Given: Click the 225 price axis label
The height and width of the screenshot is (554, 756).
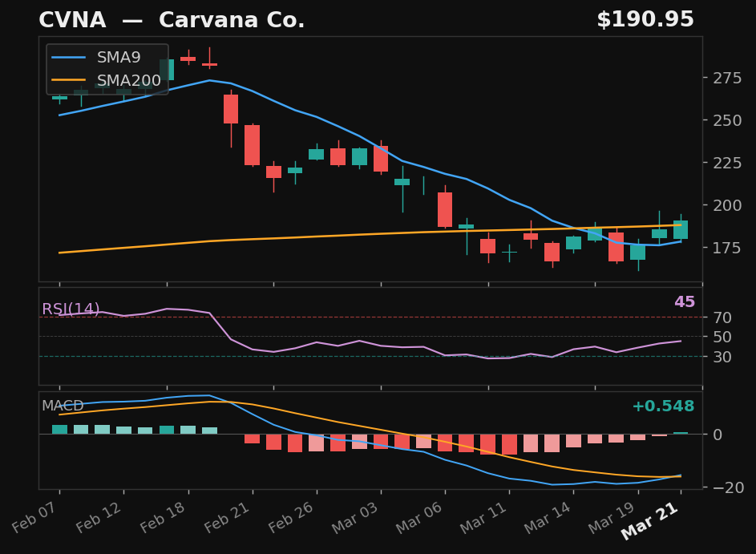Looking at the screenshot, I should click(728, 163).
